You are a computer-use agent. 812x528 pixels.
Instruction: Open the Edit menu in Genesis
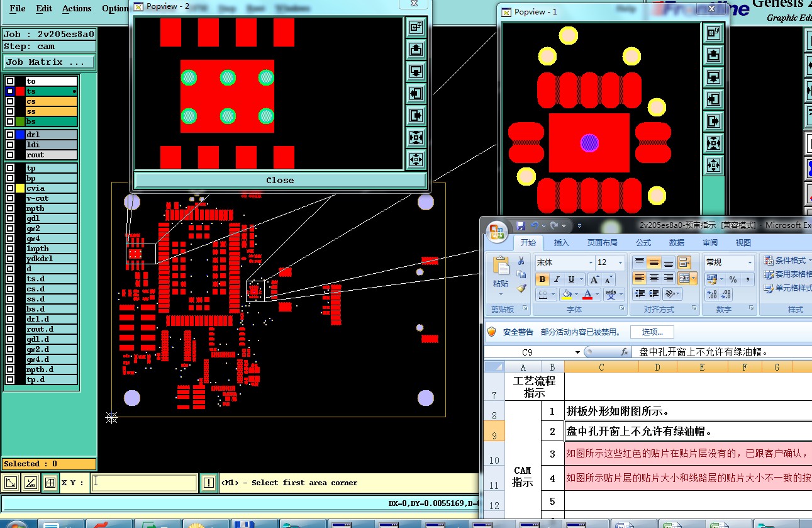pyautogui.click(x=44, y=9)
